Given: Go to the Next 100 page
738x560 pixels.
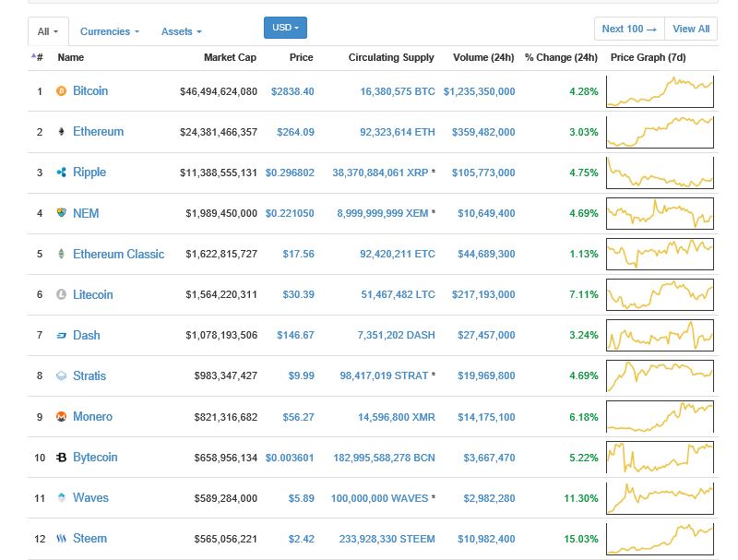Looking at the screenshot, I should tap(629, 29).
